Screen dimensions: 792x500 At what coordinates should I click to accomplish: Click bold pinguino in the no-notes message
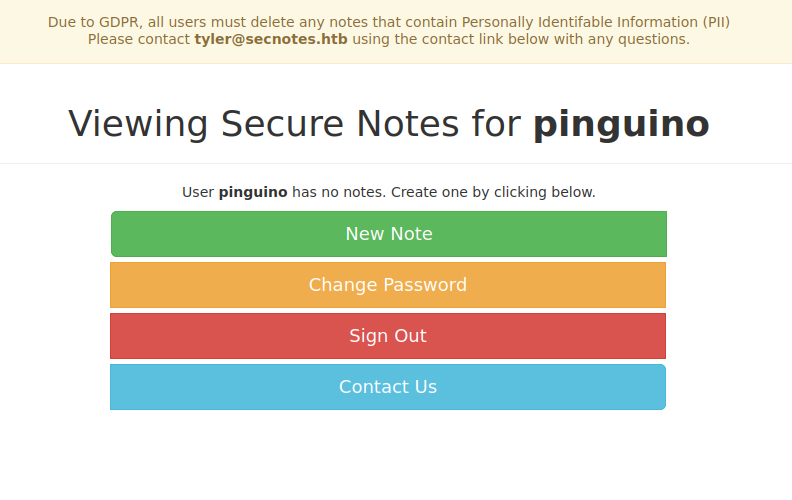[x=253, y=192]
